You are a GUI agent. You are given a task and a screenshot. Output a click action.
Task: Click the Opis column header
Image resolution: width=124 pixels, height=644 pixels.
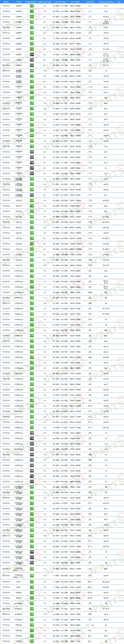click(x=119, y=2)
